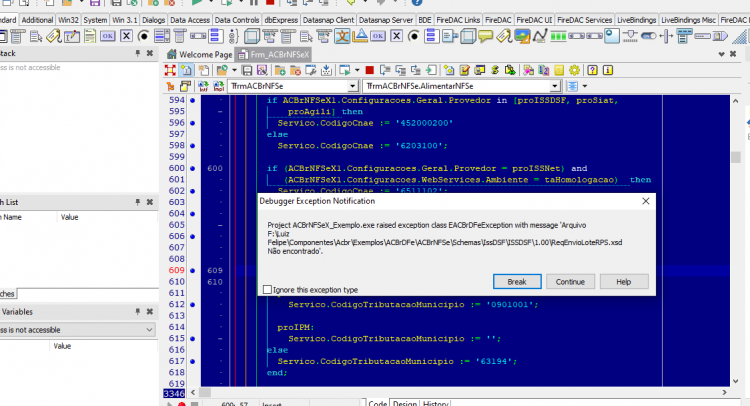Viewport: 750px width, 406px height.
Task: Open the editor tab list chevron
Action: coord(721,54)
